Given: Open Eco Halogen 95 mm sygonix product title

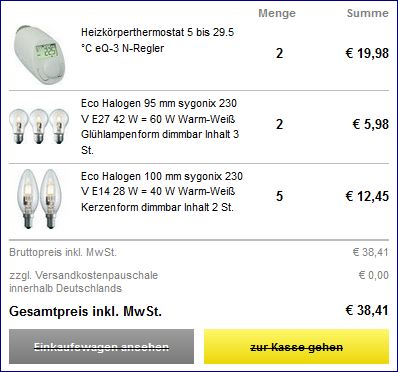Looking at the screenshot, I should (160, 127).
